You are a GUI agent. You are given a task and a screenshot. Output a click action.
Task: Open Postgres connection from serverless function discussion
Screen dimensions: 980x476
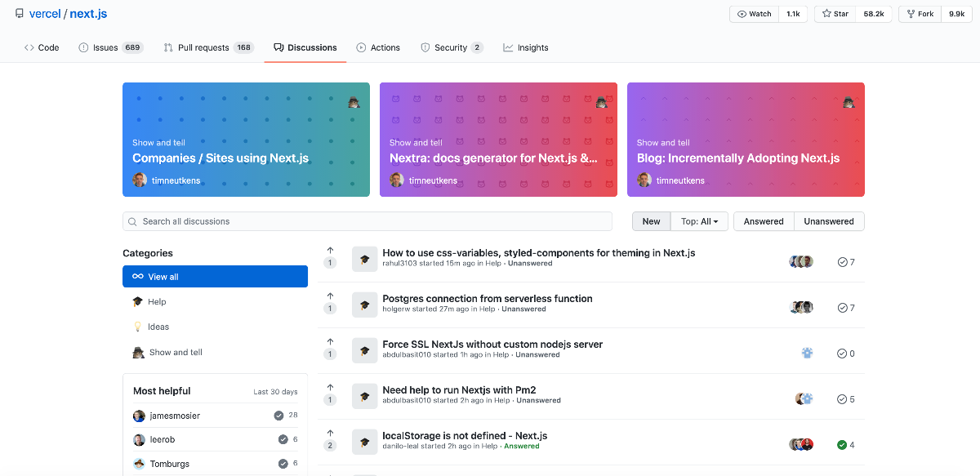(x=488, y=299)
